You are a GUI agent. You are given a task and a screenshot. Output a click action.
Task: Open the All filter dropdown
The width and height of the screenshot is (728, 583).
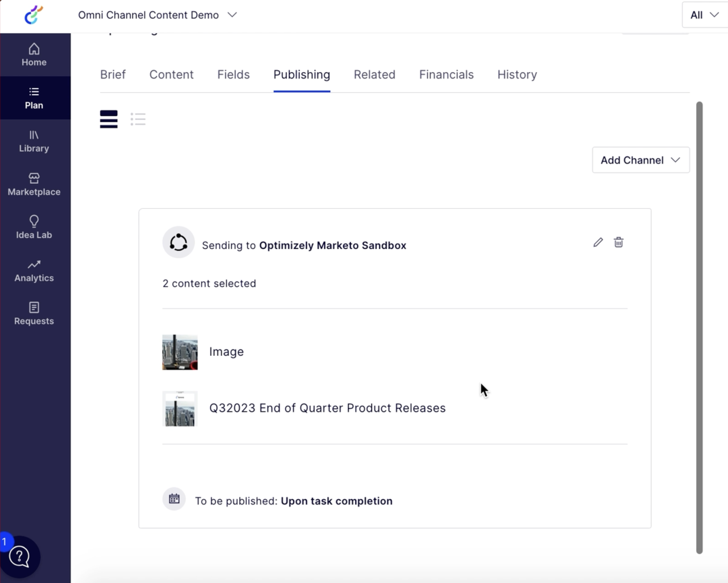click(x=704, y=15)
